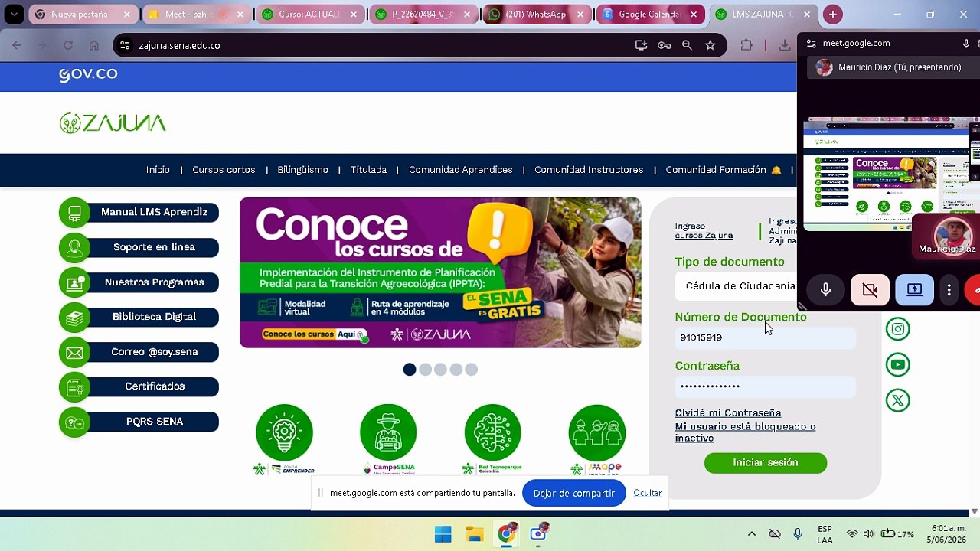Bookmark this page star icon
Image resolution: width=980 pixels, height=551 pixels.
[710, 46]
